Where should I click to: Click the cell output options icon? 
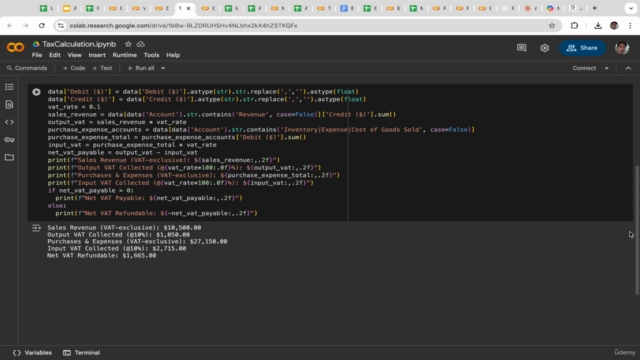click(36, 228)
